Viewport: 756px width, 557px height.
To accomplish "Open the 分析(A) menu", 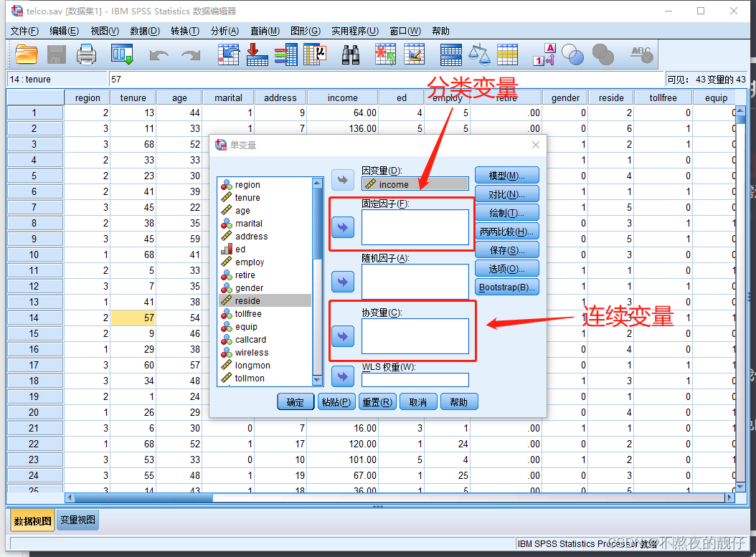I will coord(225,31).
